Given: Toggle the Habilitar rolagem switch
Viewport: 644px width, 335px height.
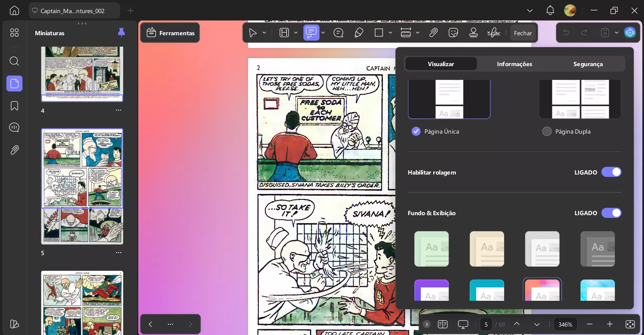Looking at the screenshot, I should click(611, 172).
